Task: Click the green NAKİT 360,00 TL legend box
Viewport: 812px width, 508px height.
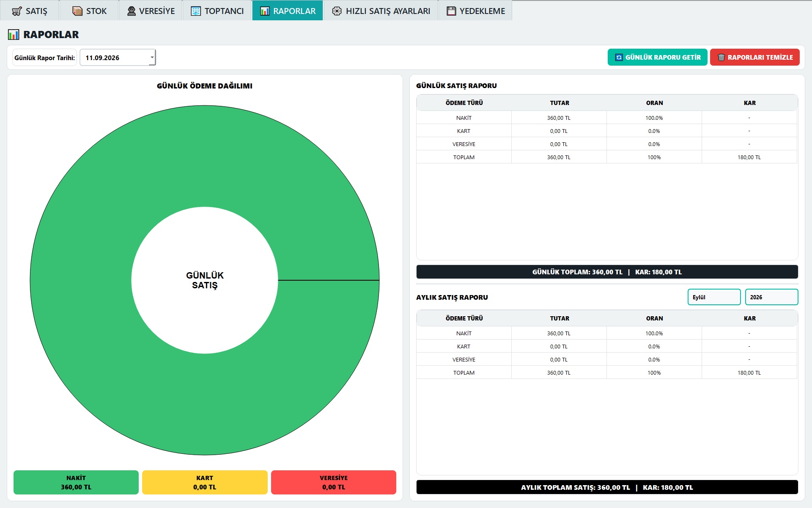Action: pos(76,482)
